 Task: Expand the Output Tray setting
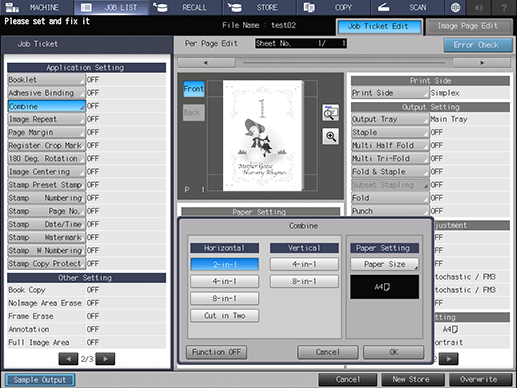pos(390,119)
